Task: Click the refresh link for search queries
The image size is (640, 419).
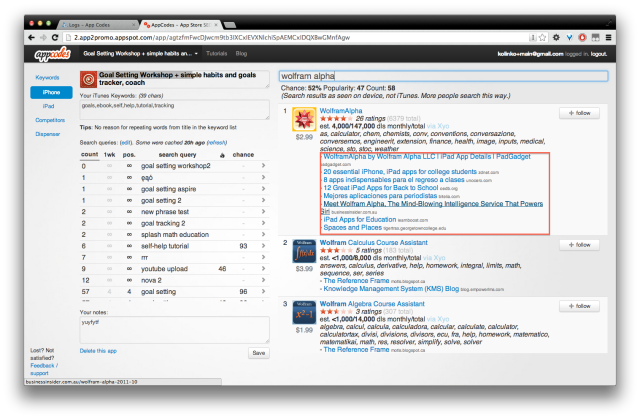Action: pos(217,143)
